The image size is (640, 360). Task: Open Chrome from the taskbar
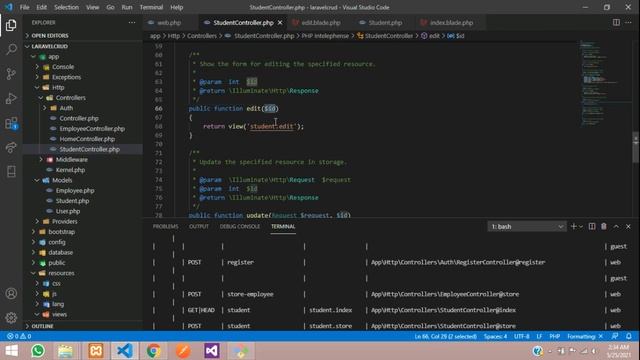[153, 351]
